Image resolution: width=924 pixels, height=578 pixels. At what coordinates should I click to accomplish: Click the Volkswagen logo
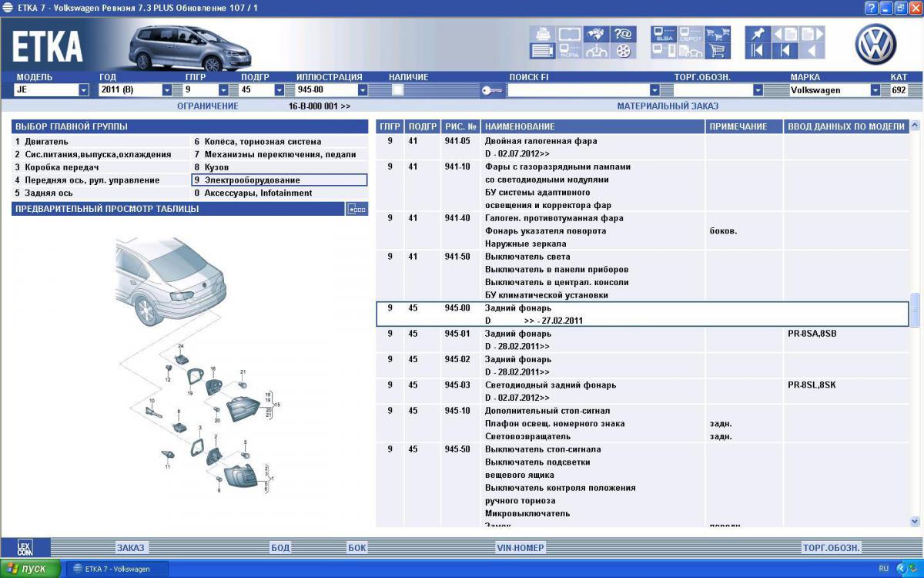pyautogui.click(x=876, y=44)
